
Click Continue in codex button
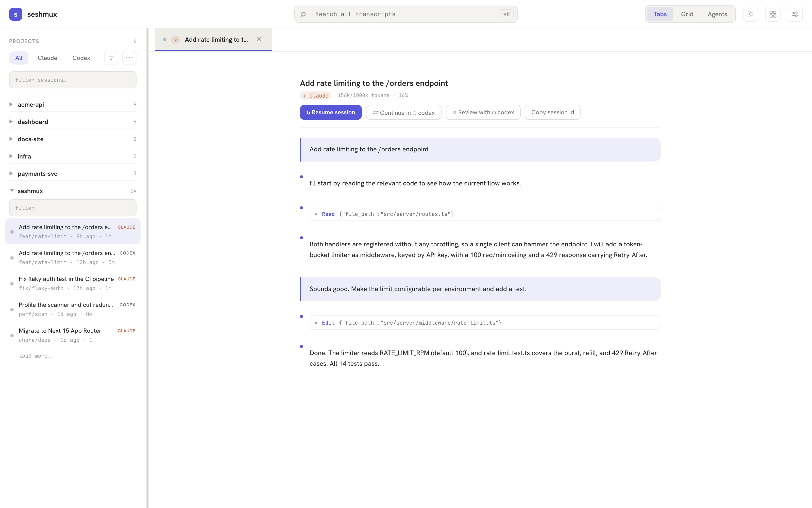point(403,112)
